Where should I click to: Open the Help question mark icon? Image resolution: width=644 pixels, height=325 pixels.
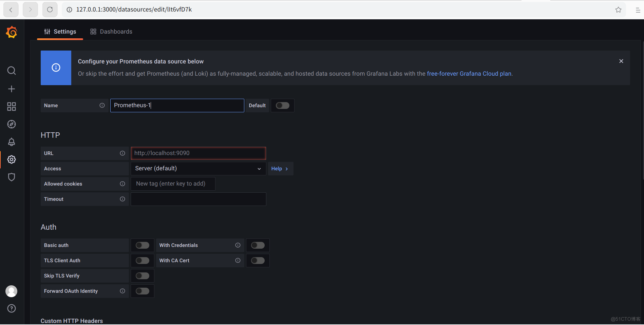(12, 308)
